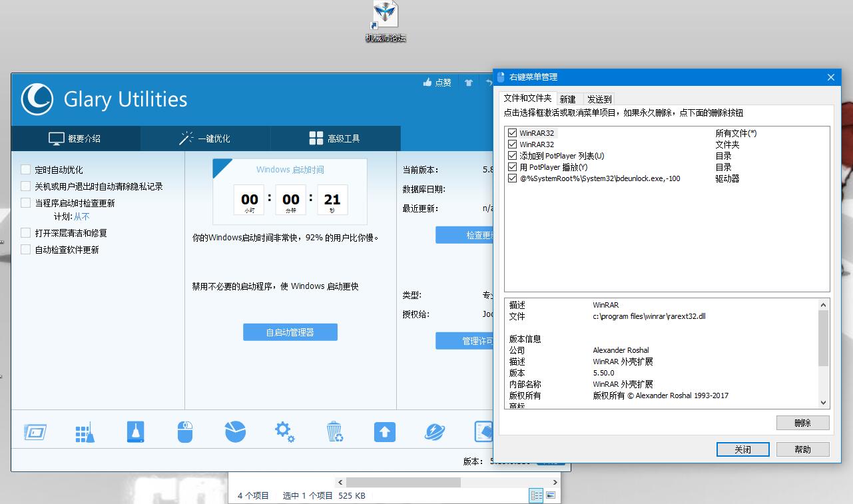Image resolution: width=853 pixels, height=504 pixels.
Task: Click the four-squares icon on 高级工具
Action: click(x=316, y=138)
